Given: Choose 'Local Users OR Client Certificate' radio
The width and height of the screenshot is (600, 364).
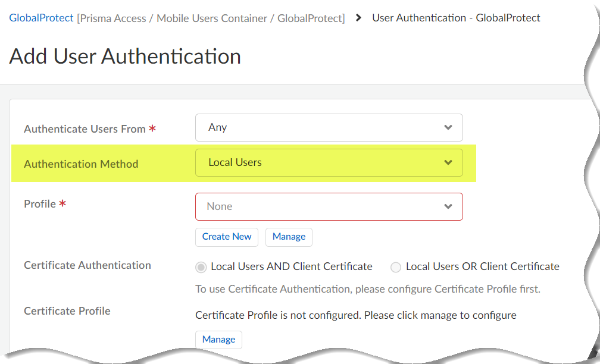Looking at the screenshot, I should pyautogui.click(x=396, y=267).
